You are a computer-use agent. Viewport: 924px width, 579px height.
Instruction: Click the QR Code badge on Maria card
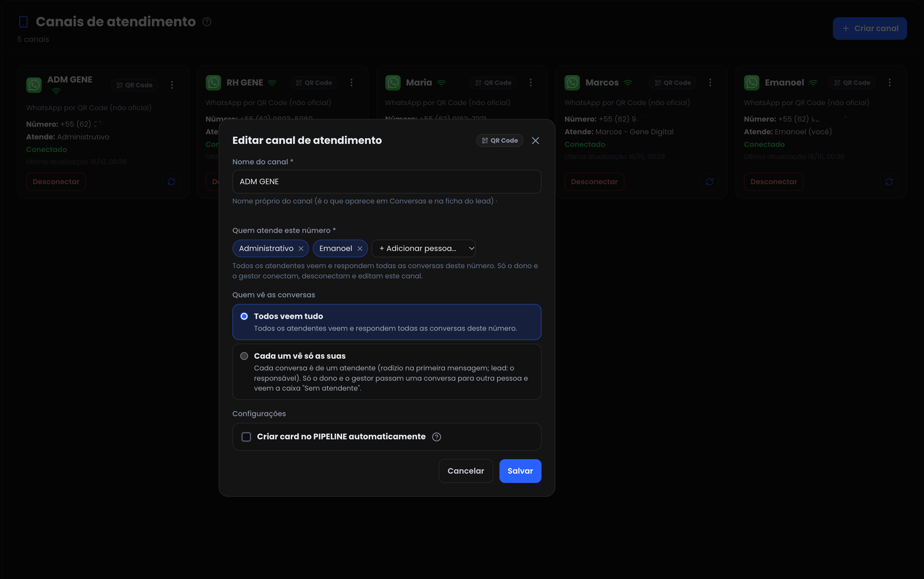coord(493,83)
